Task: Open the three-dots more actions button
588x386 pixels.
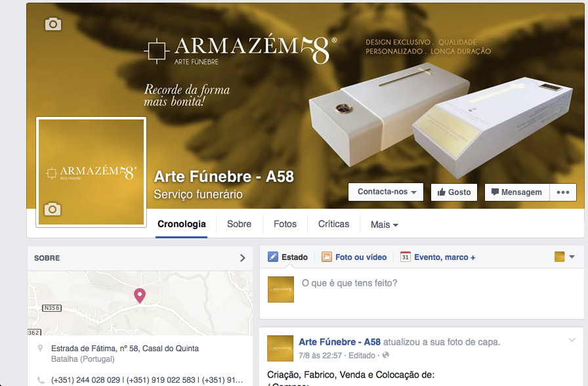Action: tap(563, 192)
